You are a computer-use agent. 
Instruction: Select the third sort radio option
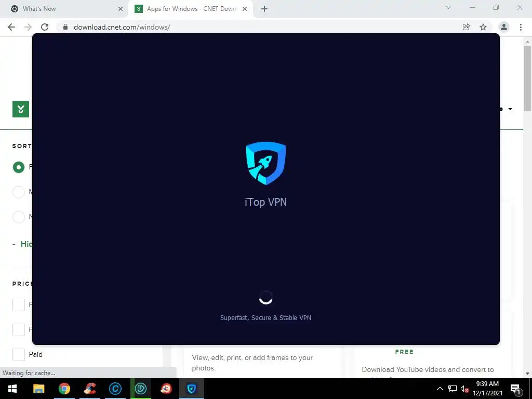(x=19, y=217)
